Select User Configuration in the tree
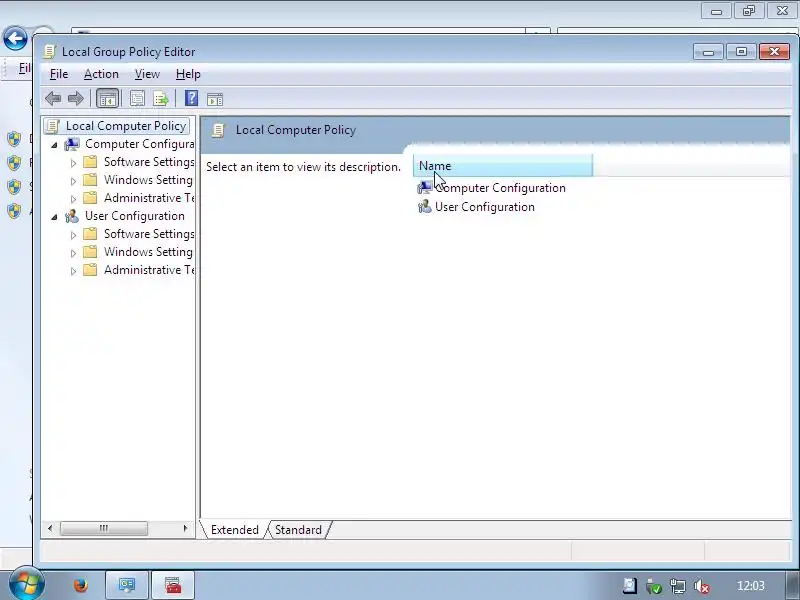This screenshot has height=600, width=800. [135, 216]
